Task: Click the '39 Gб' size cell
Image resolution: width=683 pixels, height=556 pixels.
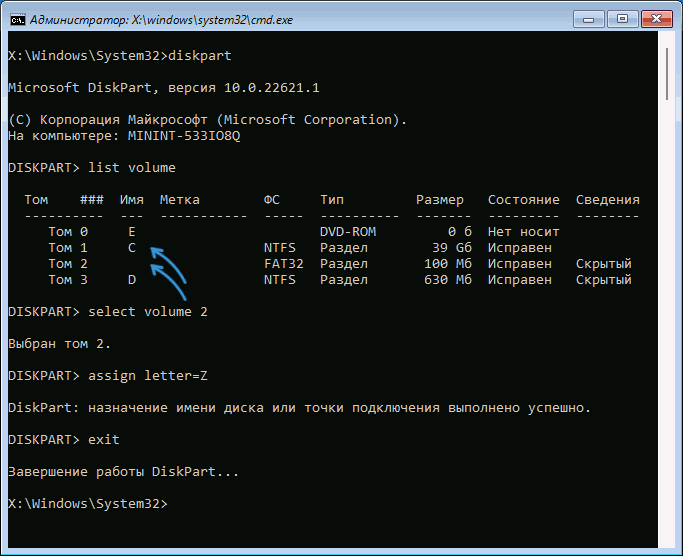Action: click(452, 248)
